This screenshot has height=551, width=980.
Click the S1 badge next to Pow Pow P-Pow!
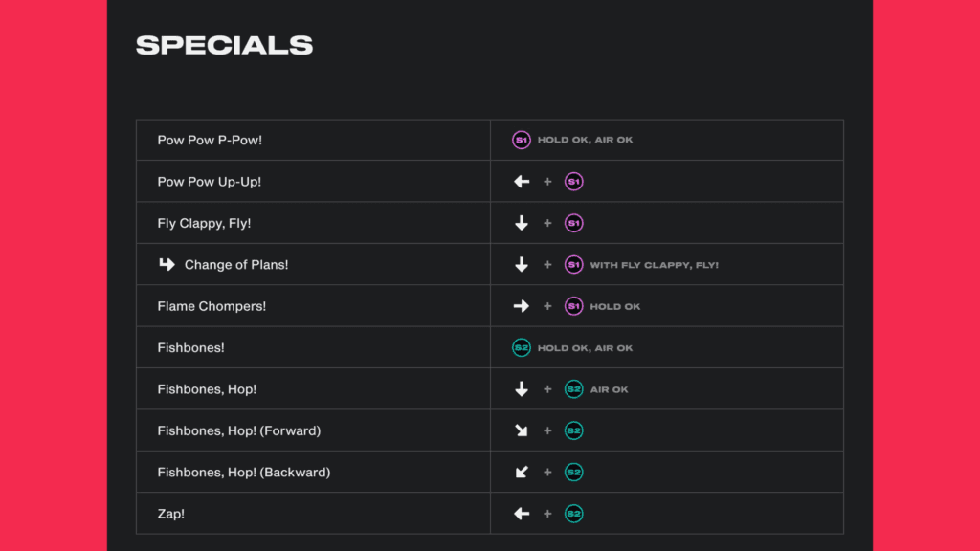click(x=522, y=139)
